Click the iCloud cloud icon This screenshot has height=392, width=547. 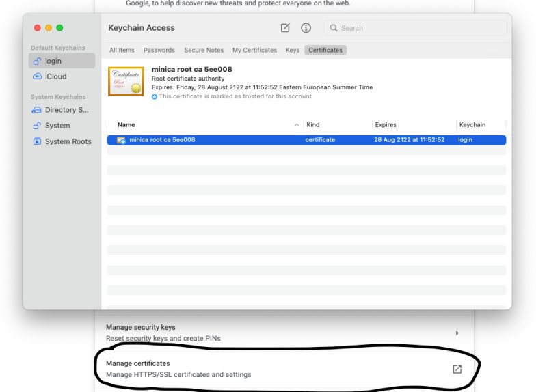click(x=37, y=76)
